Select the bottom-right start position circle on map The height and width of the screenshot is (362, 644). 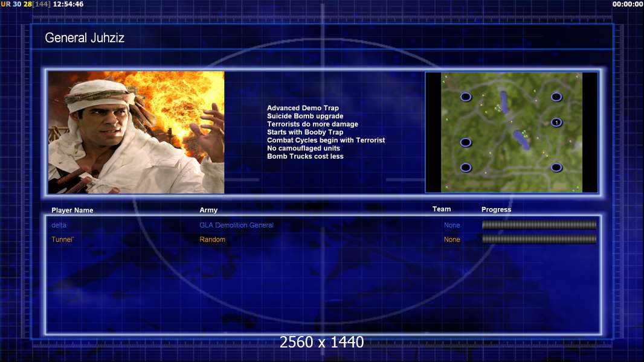(556, 167)
